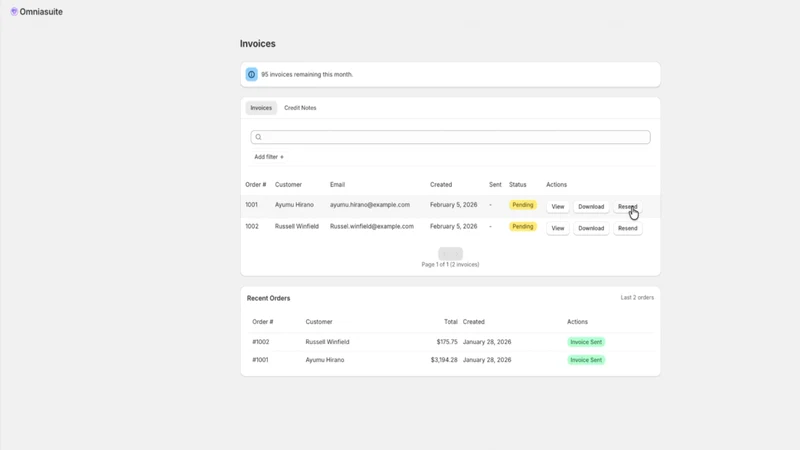Click Order # column header in invoices table
Screen dimensions: 800x450
tap(256, 185)
